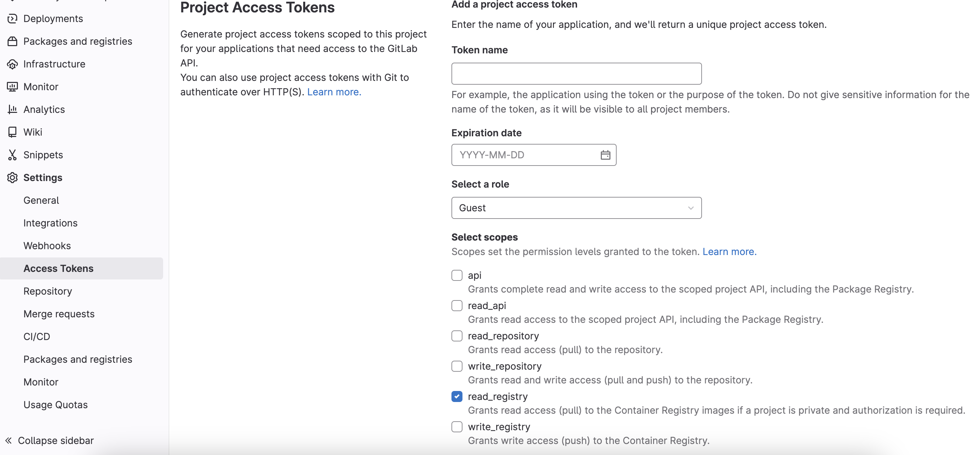Click the Token name input field
980x455 pixels.
(576, 74)
